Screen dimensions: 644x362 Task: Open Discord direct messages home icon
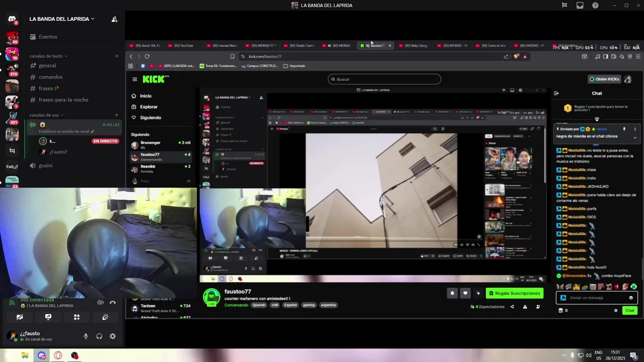[x=12, y=19]
